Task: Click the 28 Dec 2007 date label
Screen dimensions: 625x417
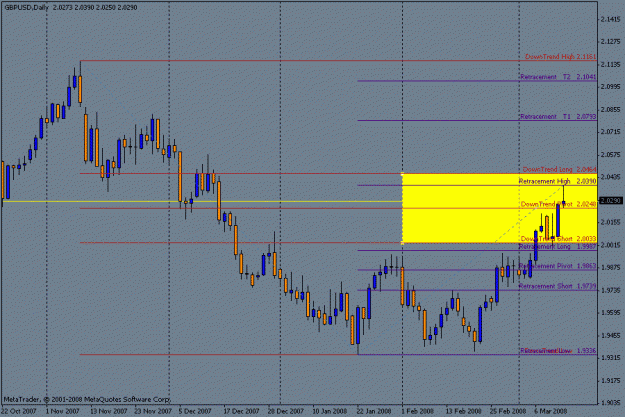Action: click(285, 411)
